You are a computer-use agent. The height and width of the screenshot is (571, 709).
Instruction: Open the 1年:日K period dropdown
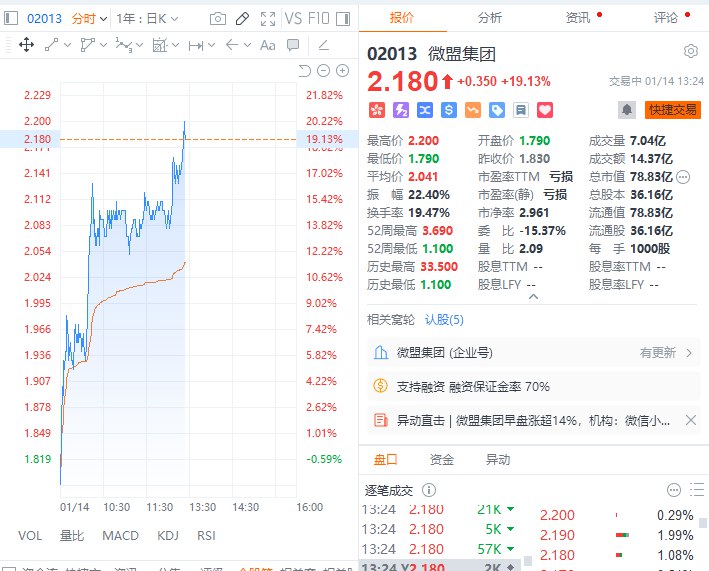(147, 19)
